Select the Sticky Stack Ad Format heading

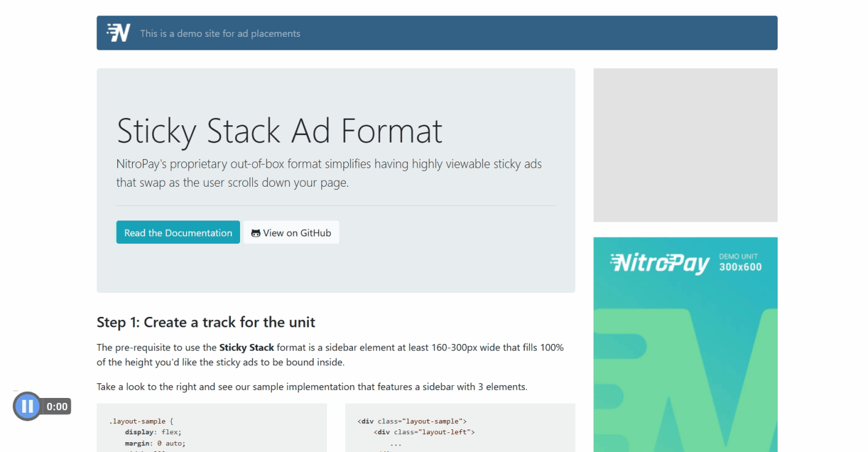[279, 130]
